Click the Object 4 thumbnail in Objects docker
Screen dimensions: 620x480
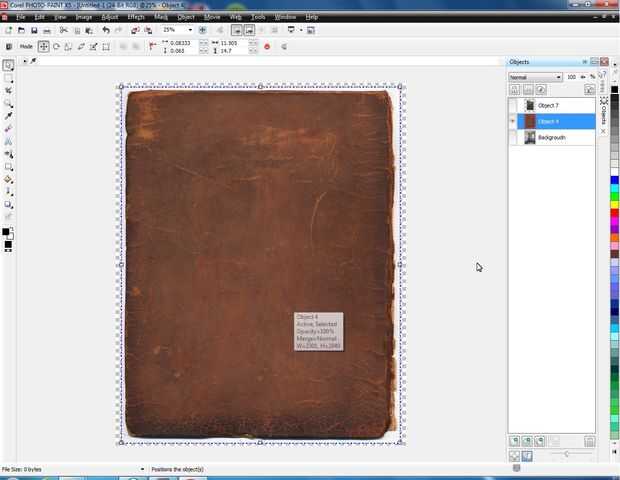point(530,121)
